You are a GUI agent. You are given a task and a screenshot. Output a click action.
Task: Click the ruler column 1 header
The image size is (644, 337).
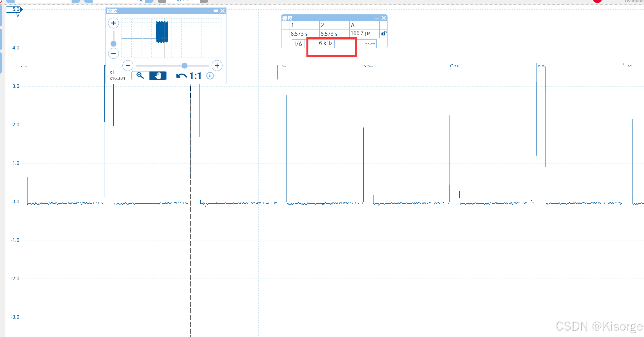(304, 25)
